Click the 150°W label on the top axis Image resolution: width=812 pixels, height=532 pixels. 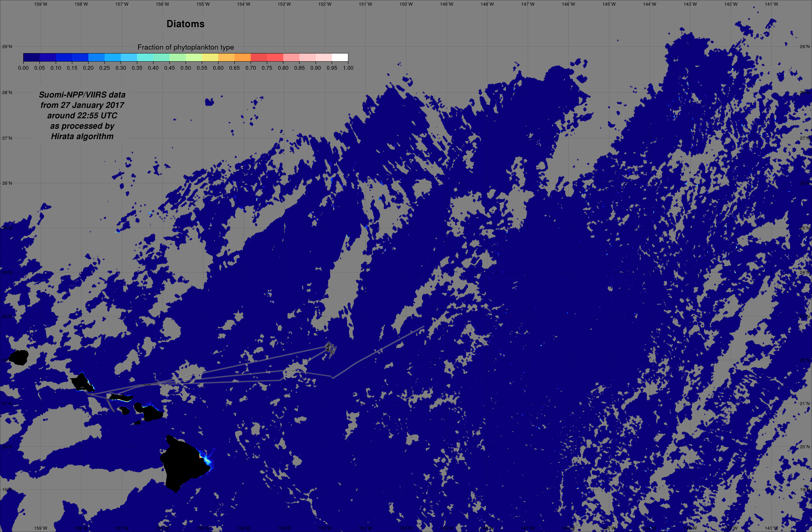[x=406, y=4]
